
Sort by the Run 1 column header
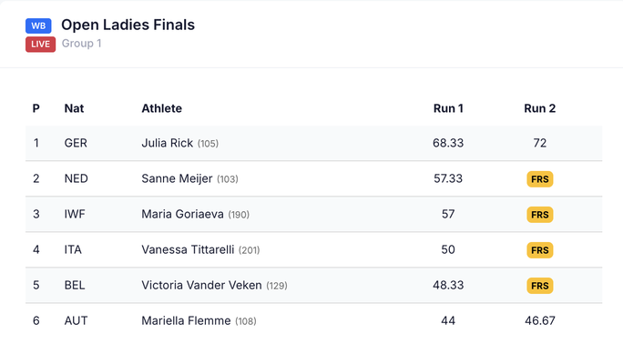click(x=448, y=108)
